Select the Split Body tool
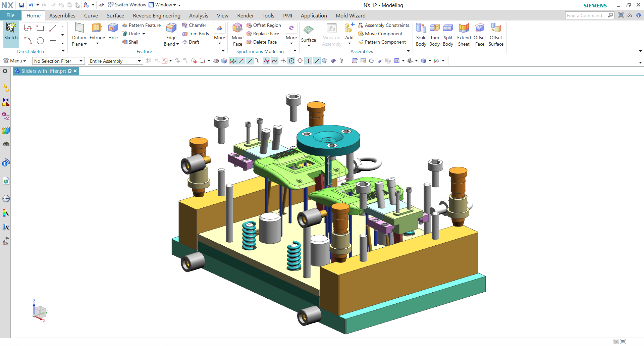The width and height of the screenshot is (644, 346). [448, 35]
